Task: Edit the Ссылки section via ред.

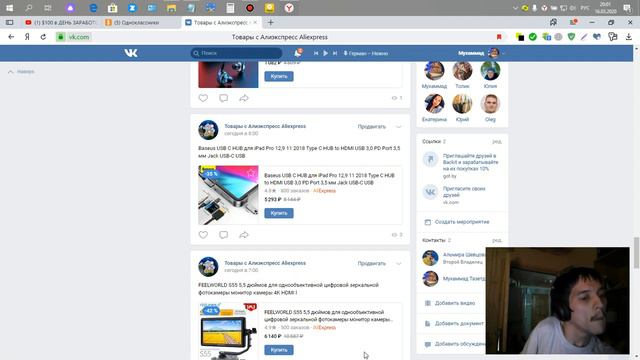Action: (497, 142)
